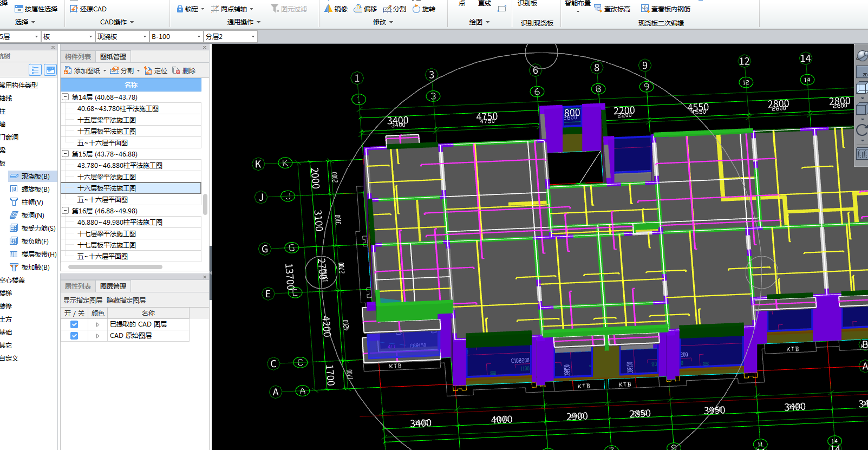
Task: Select drawing 十五层梁平法施工图
Action: tap(107, 120)
